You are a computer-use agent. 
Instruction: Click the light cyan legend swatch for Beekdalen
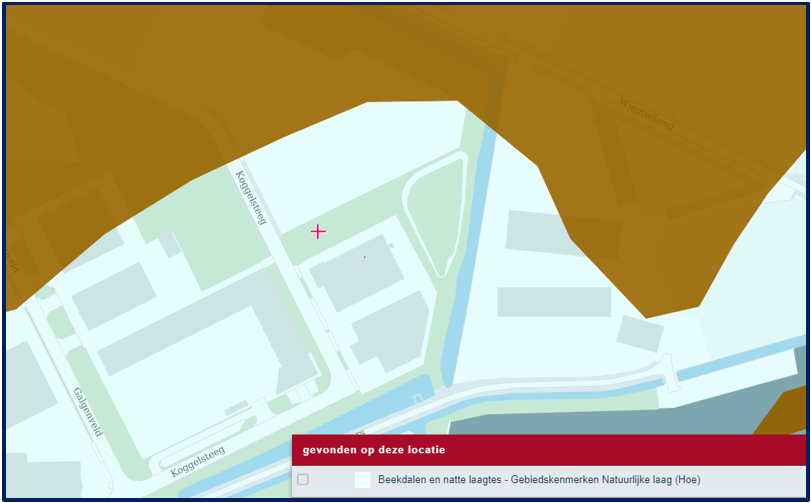(362, 480)
